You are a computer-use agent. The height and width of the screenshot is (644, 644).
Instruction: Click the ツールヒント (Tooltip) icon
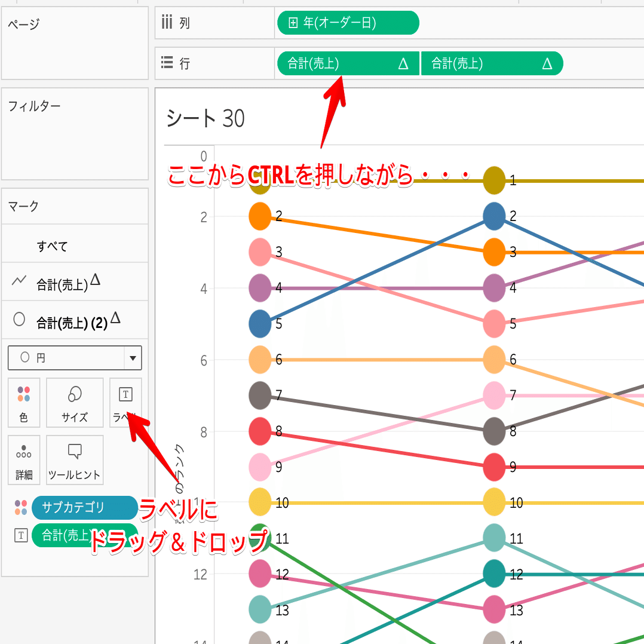pyautogui.click(x=74, y=460)
